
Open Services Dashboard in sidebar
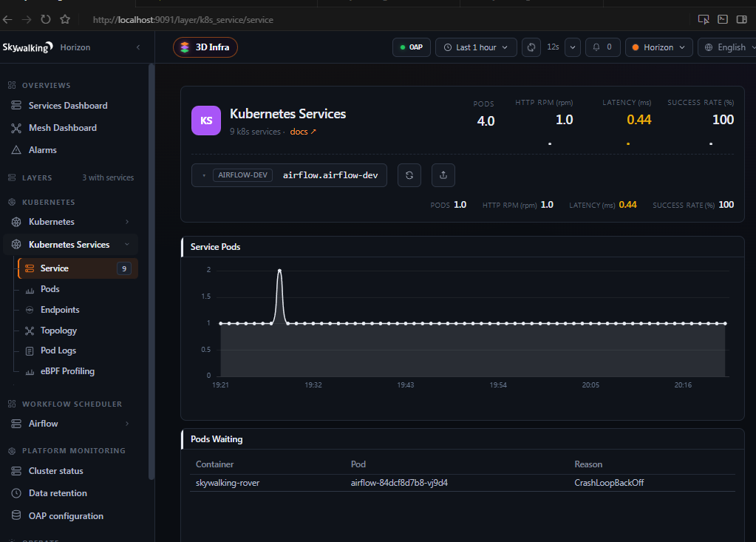point(68,106)
